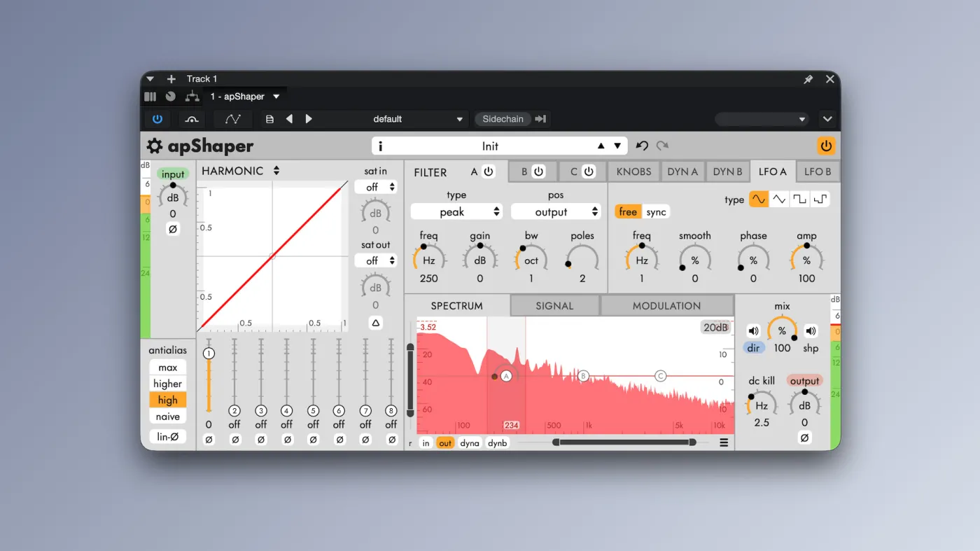Viewport: 980px width, 551px height.
Task: Enable the lin-Ø linear phase option
Action: 168,437
